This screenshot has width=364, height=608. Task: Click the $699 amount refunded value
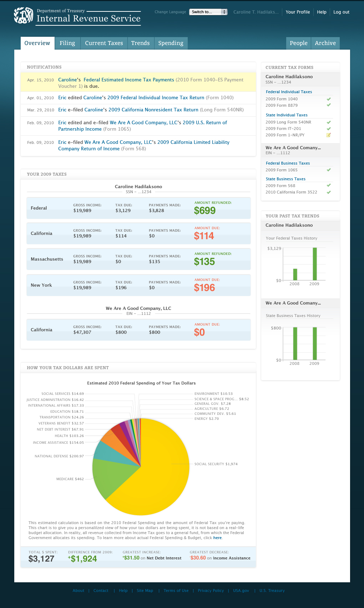tap(205, 211)
